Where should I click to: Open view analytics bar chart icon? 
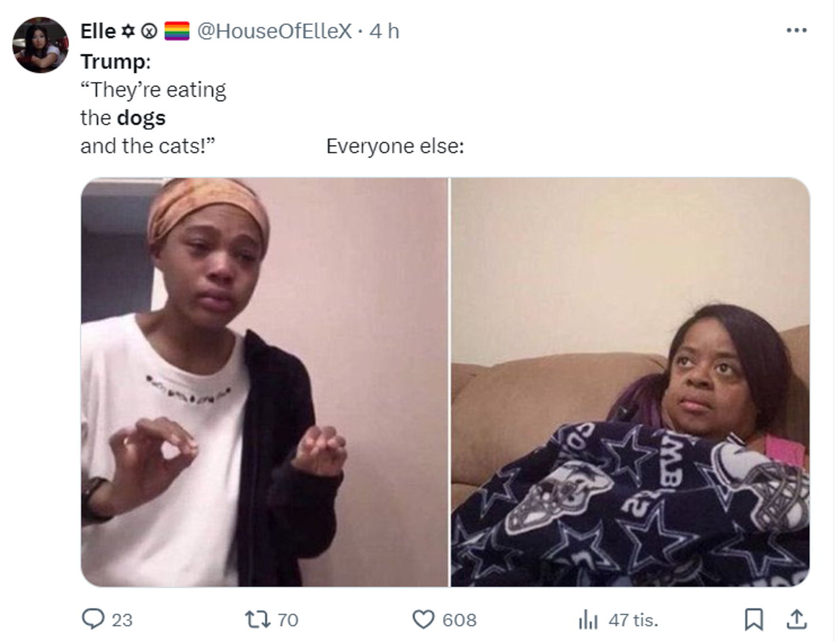(x=588, y=619)
